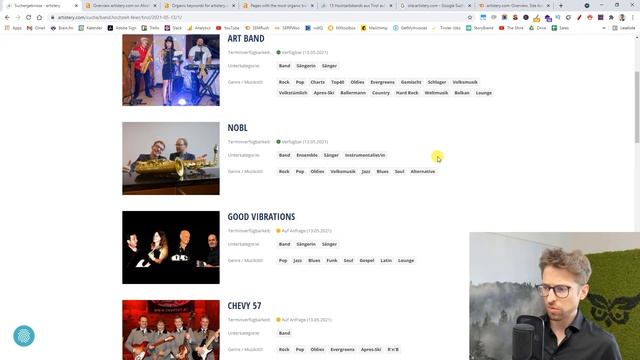Open the Mailchimp bookmark
Image resolution: width=640 pixels, height=360 pixels.
click(x=374, y=28)
